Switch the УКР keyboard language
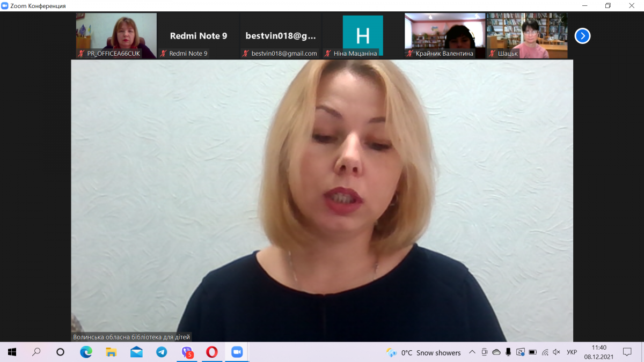This screenshot has width=644, height=362. pos(572,352)
